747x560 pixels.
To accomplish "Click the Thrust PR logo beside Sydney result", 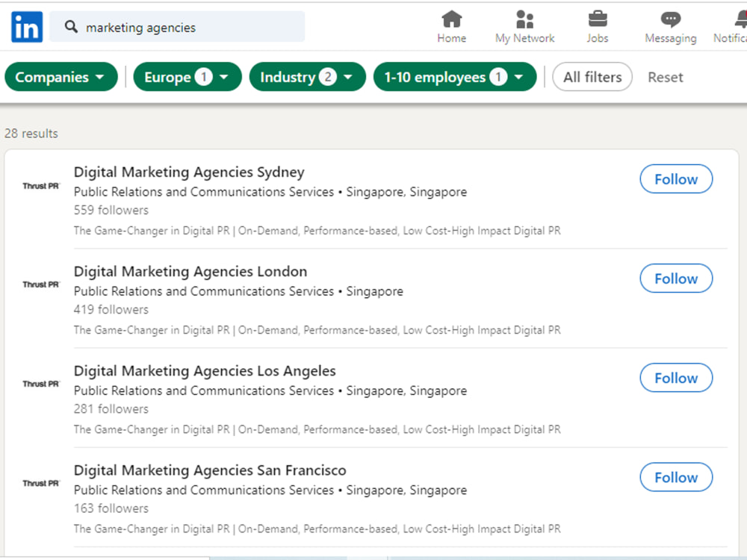I will pos(41,186).
